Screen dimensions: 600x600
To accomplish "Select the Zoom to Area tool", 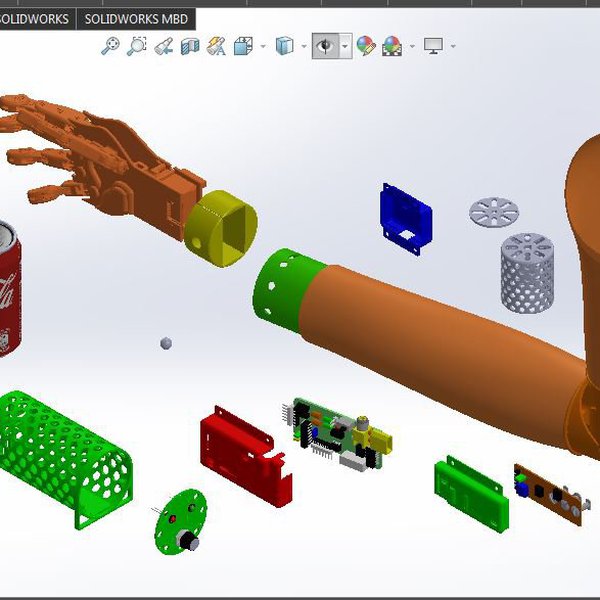I will point(137,46).
